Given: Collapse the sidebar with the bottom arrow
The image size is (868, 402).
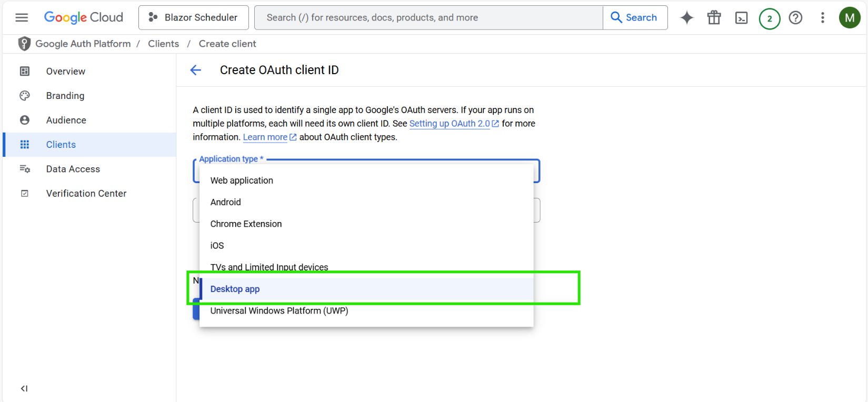Looking at the screenshot, I should 24,388.
